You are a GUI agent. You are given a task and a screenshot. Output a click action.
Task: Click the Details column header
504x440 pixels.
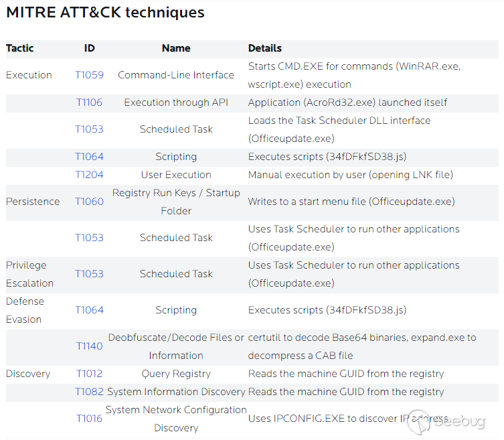coord(264,48)
